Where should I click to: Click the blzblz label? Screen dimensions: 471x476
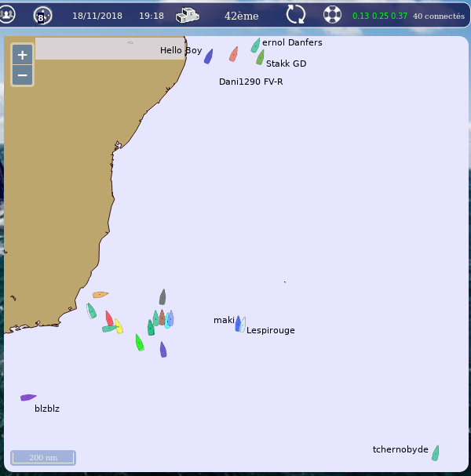[47, 409]
